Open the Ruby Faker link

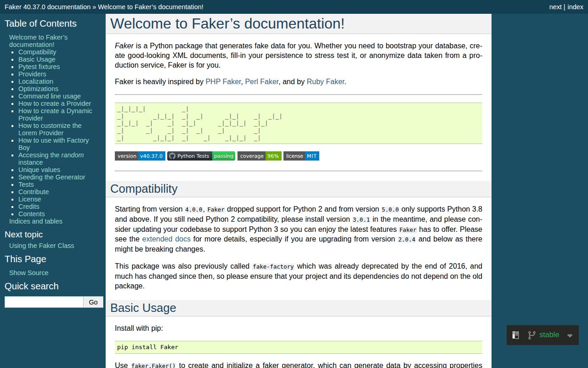click(326, 81)
